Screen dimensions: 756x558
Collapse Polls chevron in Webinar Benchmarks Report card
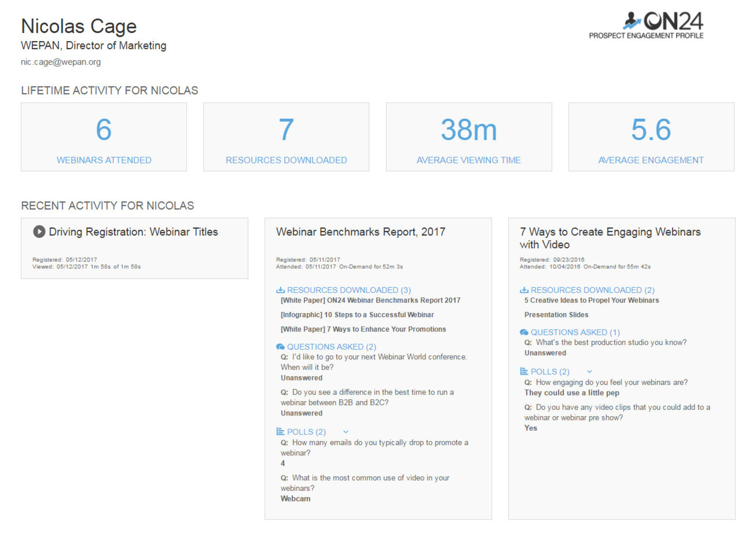click(346, 432)
